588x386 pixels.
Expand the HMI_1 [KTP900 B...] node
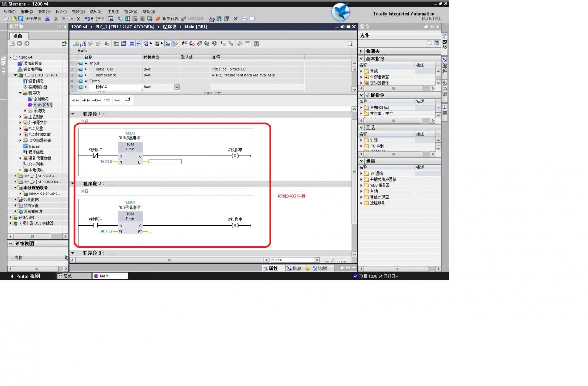16,176
